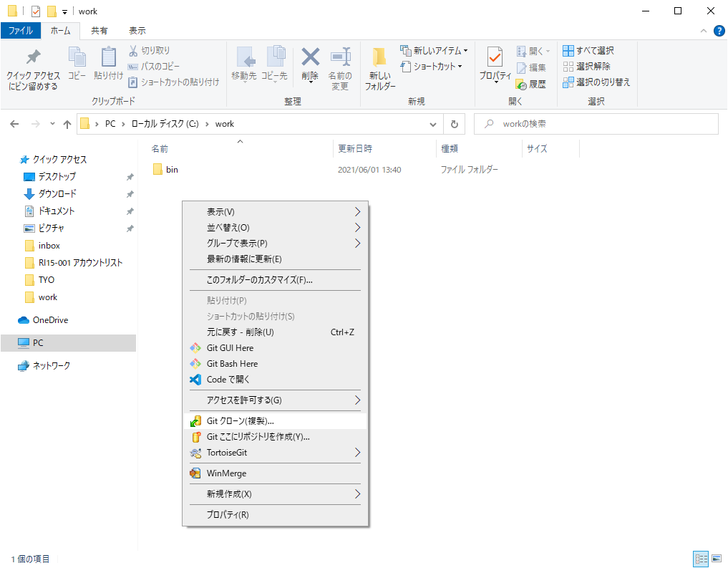728x568 pixels.
Task: Pin to Quick Access ribbon button
Action: point(34,69)
